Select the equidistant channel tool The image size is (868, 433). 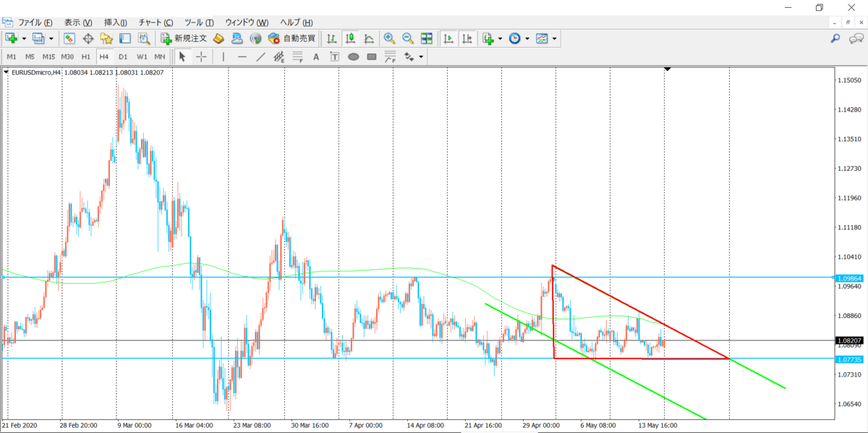(279, 56)
